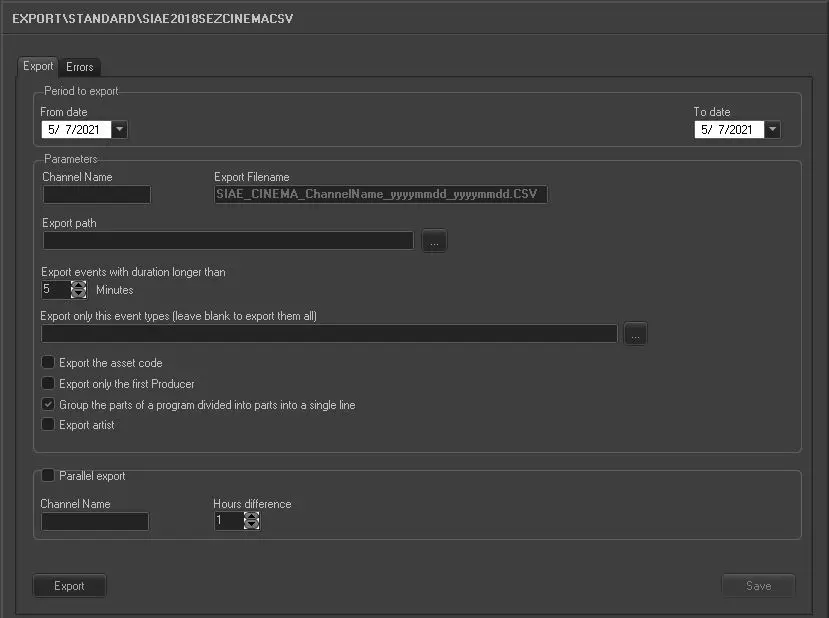Image resolution: width=829 pixels, height=618 pixels.
Task: Decrease the minutes duration spinner value
Action: click(79, 294)
